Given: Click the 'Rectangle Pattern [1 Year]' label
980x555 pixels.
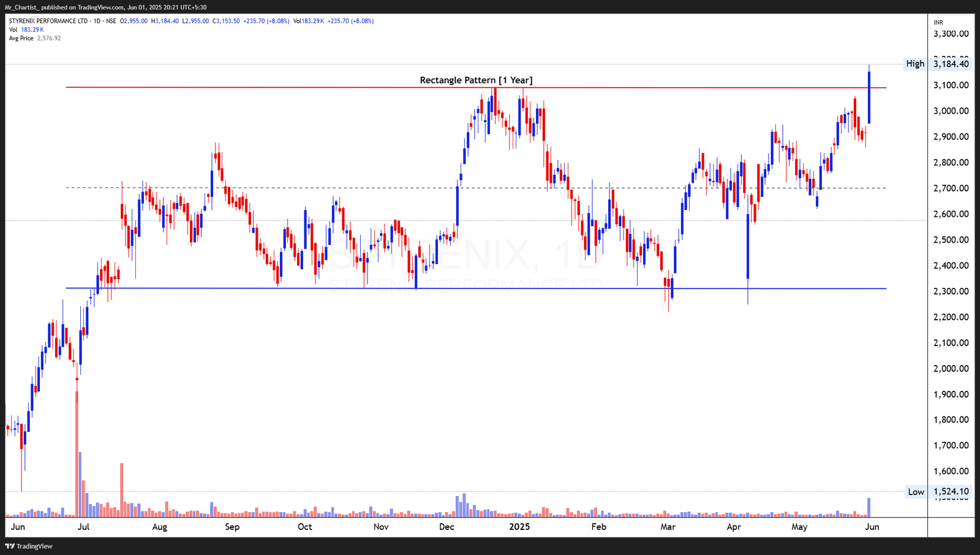Looking at the screenshot, I should 476,80.
